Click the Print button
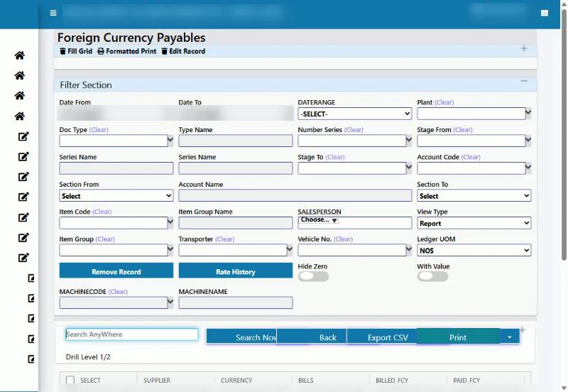 click(458, 337)
